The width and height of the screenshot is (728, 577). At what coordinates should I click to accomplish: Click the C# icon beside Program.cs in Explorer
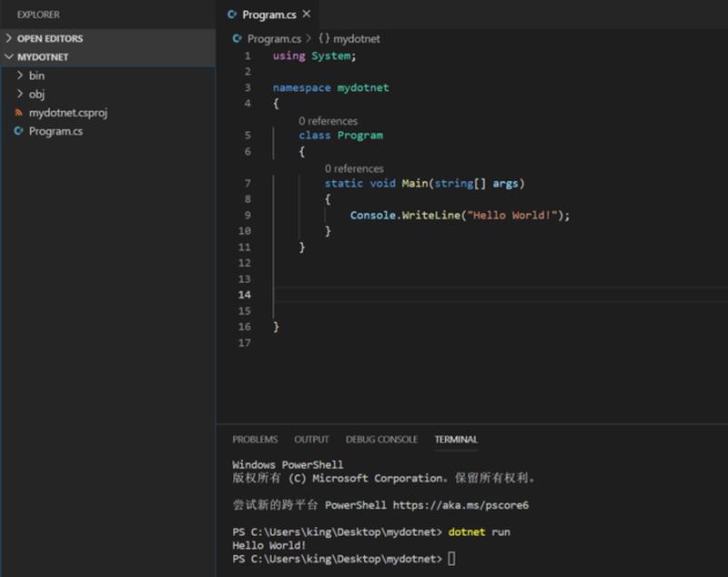18,131
